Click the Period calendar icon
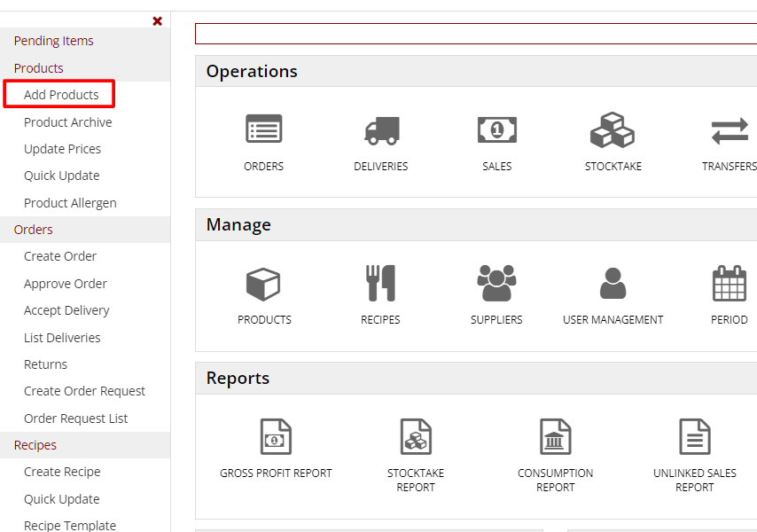 pyautogui.click(x=730, y=284)
